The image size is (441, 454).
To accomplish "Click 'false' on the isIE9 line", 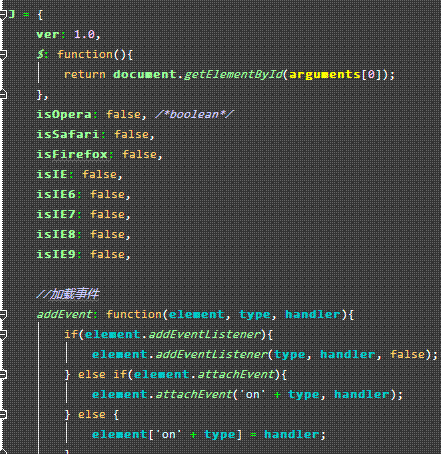I will [x=108, y=254].
